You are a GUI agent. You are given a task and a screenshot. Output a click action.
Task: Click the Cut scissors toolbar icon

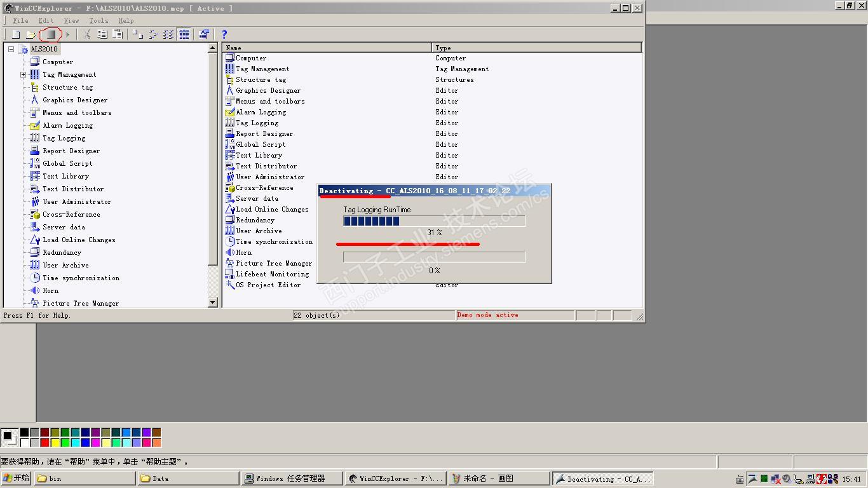click(x=88, y=34)
